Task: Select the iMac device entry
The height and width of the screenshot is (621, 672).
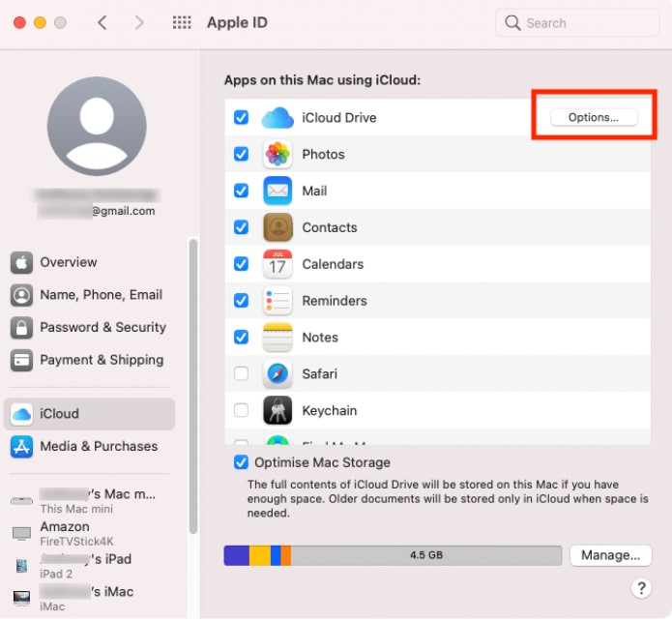Action: 89,599
